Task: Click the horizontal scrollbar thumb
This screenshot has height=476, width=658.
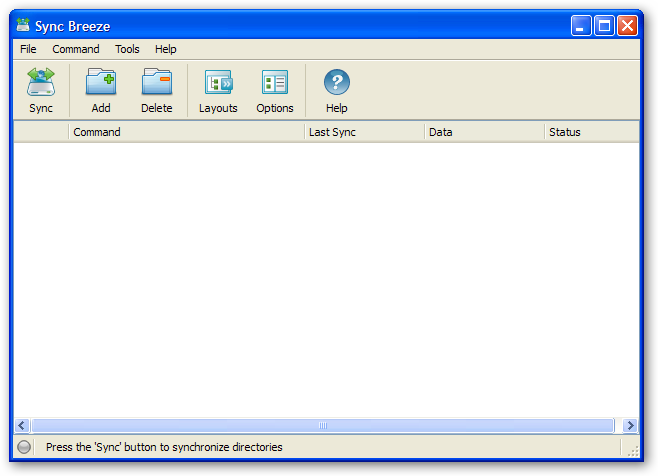Action: [323, 426]
